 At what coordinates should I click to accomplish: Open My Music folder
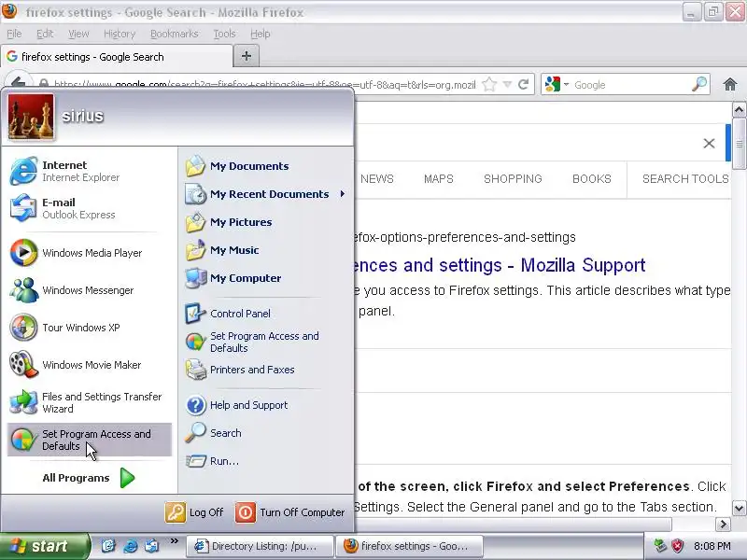click(x=267, y=250)
